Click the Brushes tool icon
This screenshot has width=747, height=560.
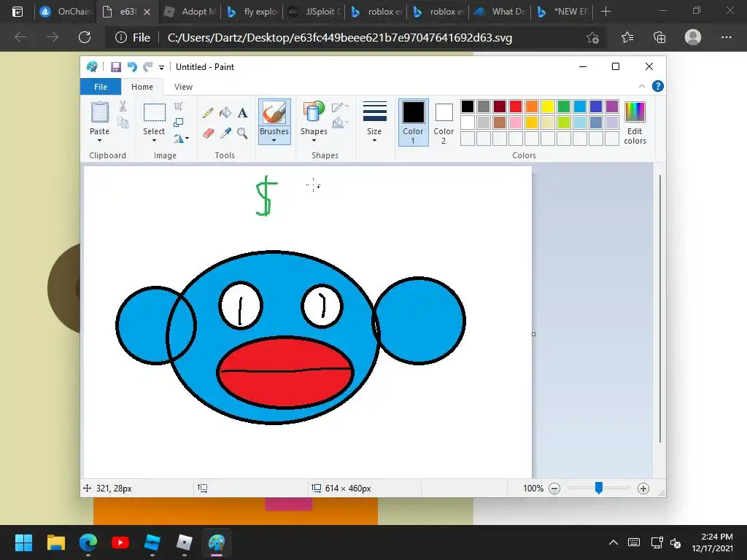[x=274, y=113]
